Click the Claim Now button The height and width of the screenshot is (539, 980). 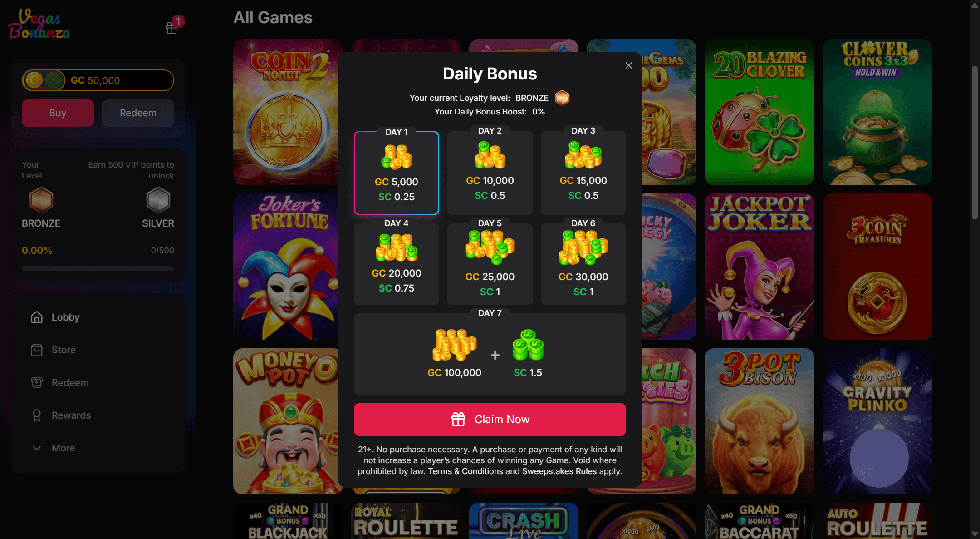[490, 420]
